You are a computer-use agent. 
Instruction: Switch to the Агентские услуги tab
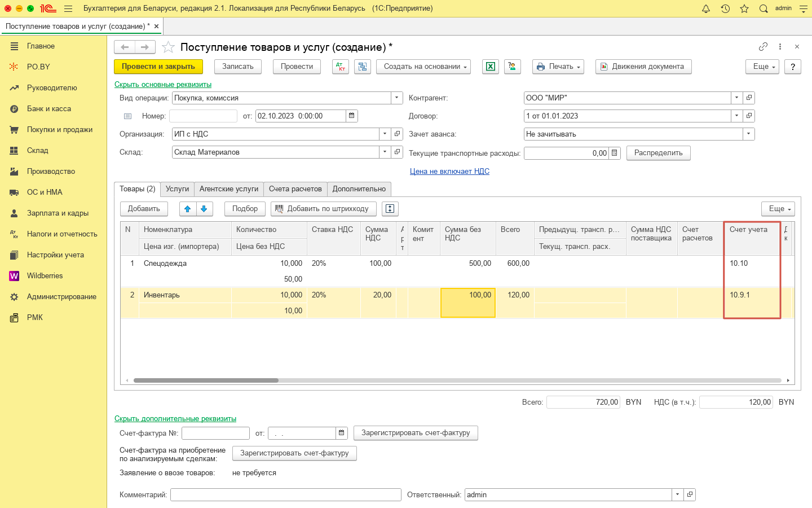click(229, 189)
